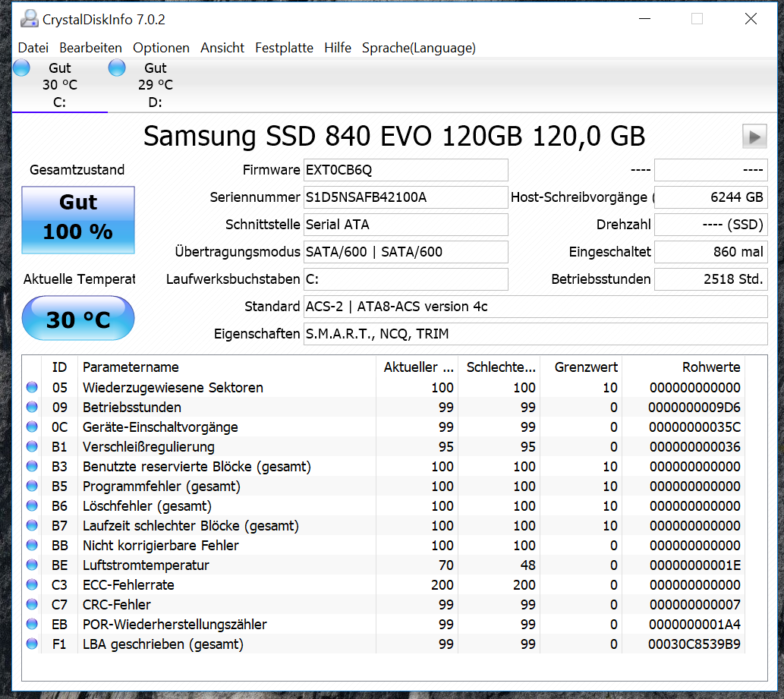Viewport: 784px width, 699px height.
Task: Click status dot for Programmfehler row
Action: pyautogui.click(x=32, y=486)
